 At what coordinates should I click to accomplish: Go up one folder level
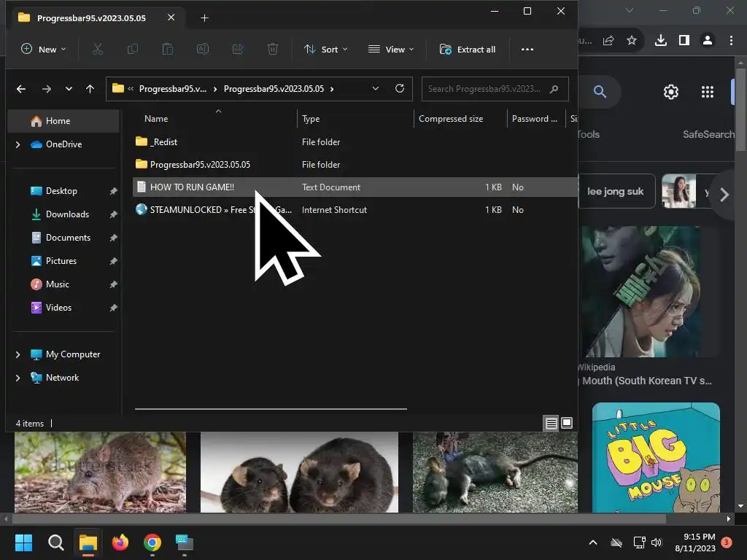click(90, 89)
